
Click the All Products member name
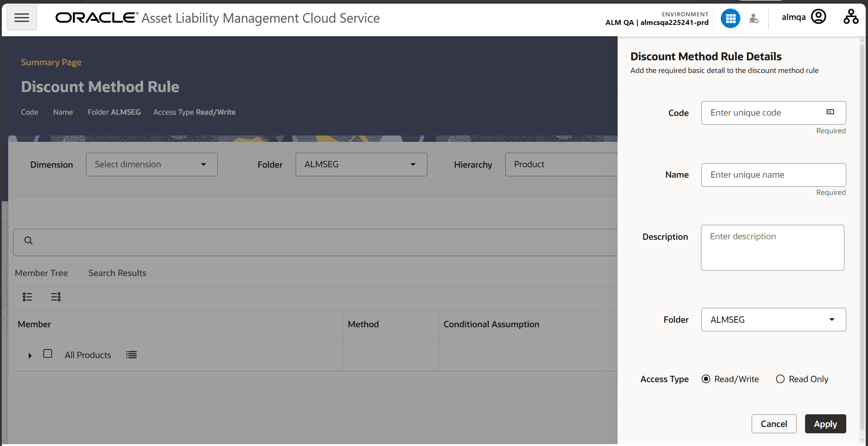point(88,355)
